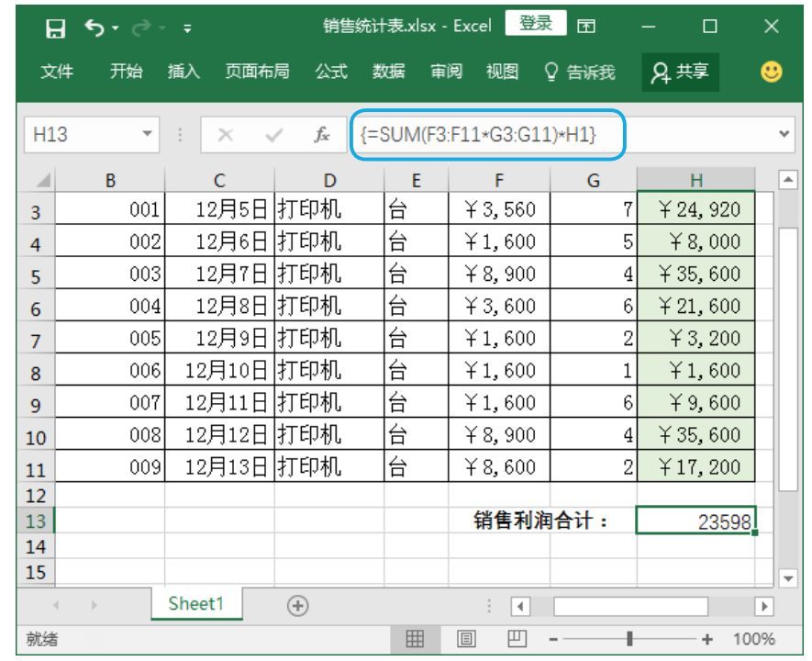Click the fx Insert Function icon
This screenshot has height=661, width=812.
322,135
